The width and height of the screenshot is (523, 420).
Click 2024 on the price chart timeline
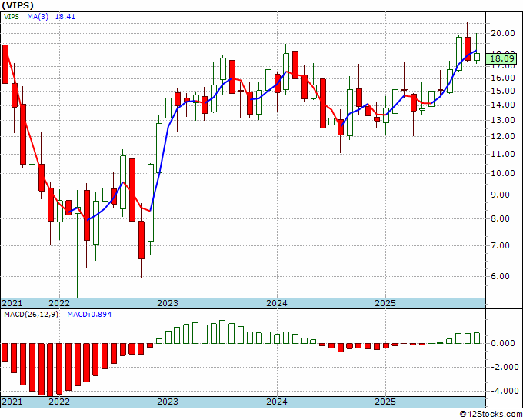pyautogui.click(x=277, y=303)
